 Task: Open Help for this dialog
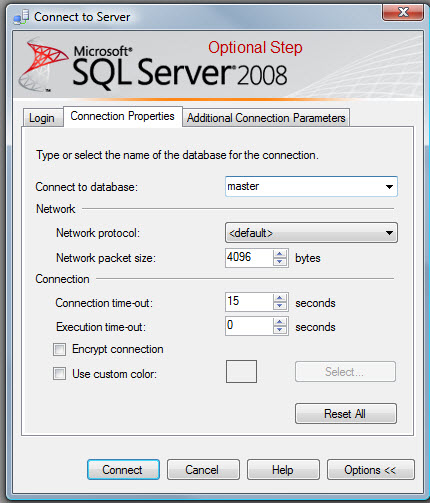click(283, 470)
